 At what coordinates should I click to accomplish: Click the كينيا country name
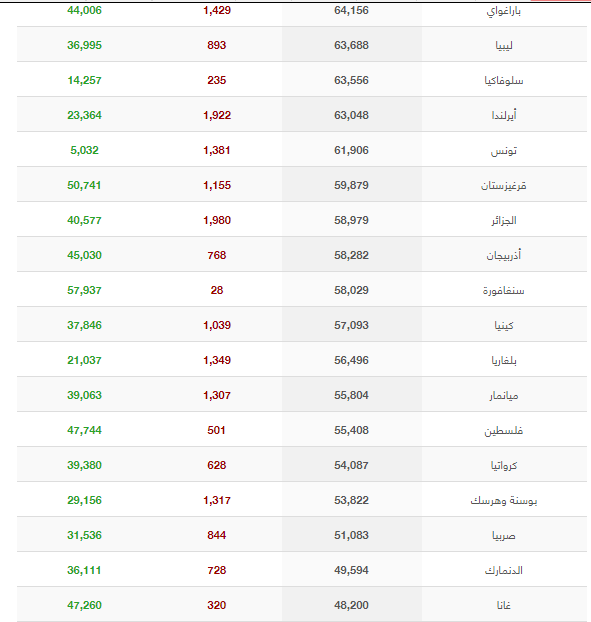point(504,325)
